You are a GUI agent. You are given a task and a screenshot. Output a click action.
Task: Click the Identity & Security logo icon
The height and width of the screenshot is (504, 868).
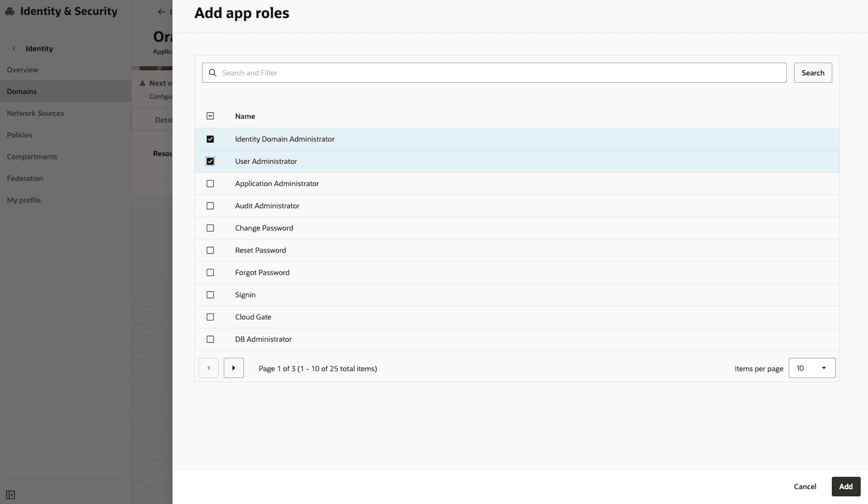pyautogui.click(x=10, y=11)
